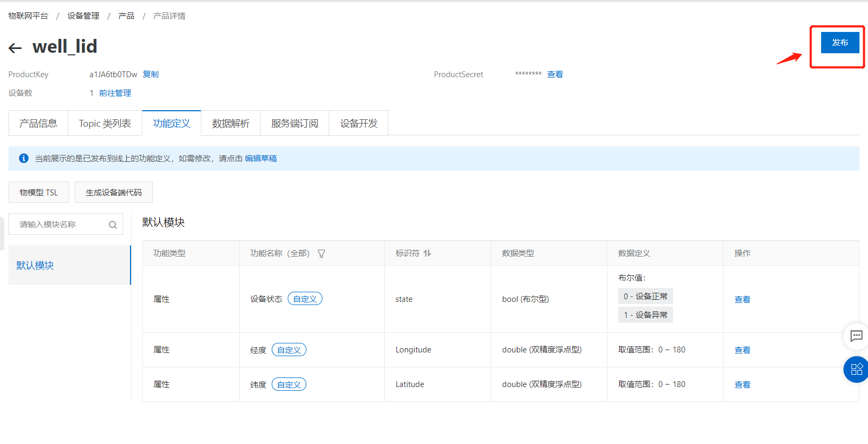Image resolution: width=868 pixels, height=444 pixels.
Task: Open the function name filter funnel
Action: (x=321, y=253)
